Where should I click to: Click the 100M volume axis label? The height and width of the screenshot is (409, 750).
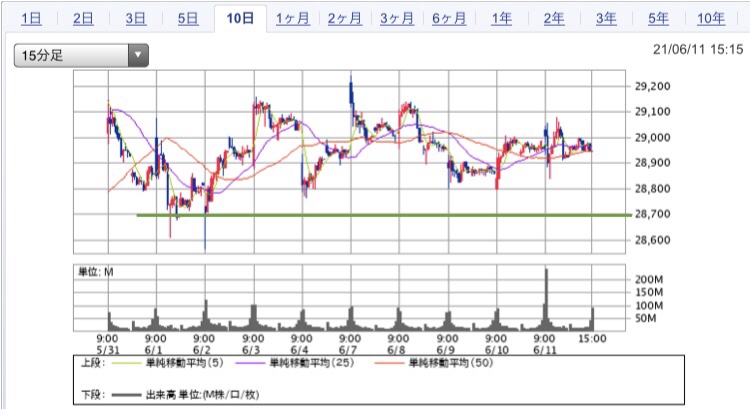click(x=649, y=305)
